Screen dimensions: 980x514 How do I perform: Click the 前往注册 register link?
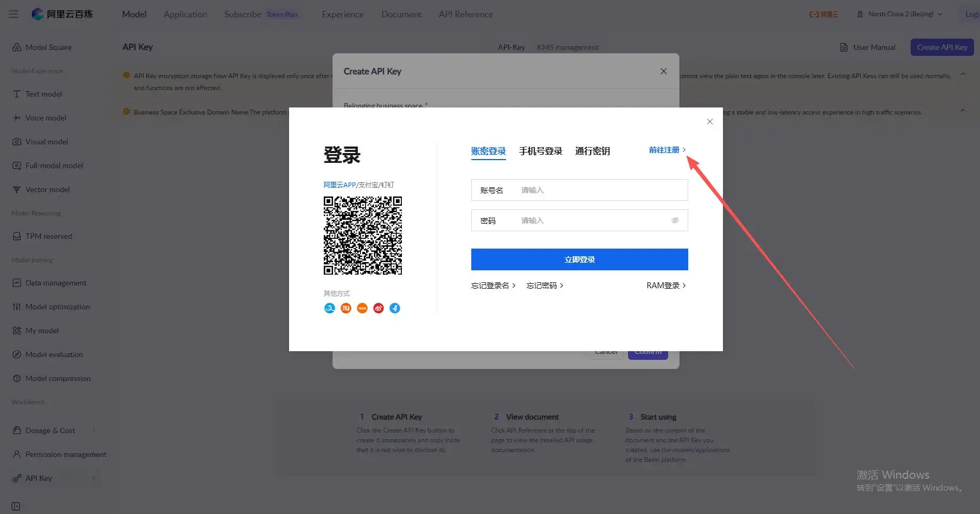point(667,150)
